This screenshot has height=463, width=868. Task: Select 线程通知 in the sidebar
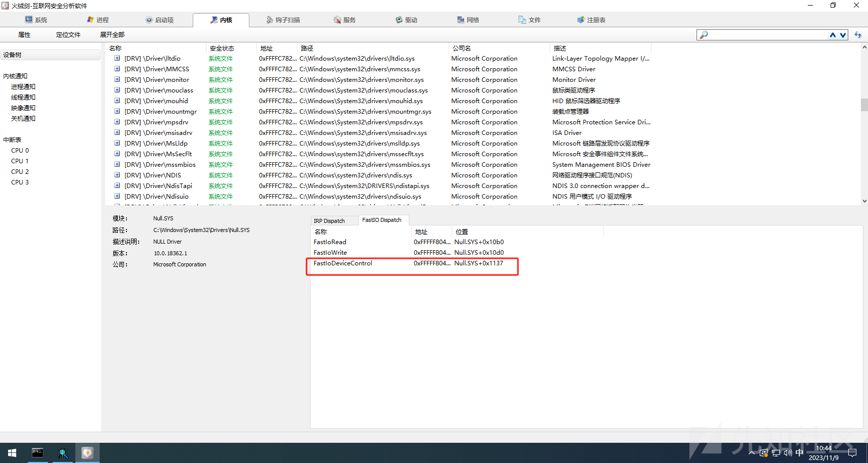(23, 98)
